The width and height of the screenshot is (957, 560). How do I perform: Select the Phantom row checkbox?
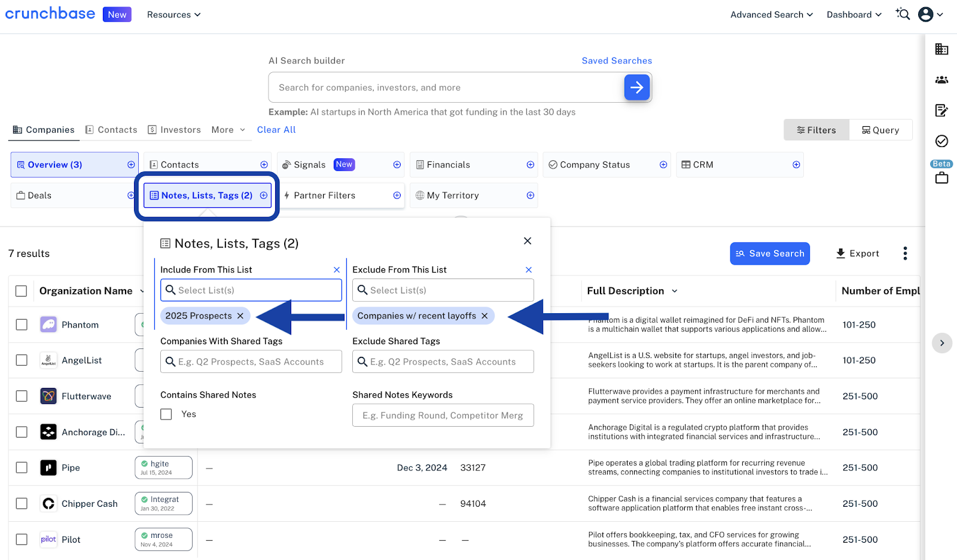click(x=22, y=325)
